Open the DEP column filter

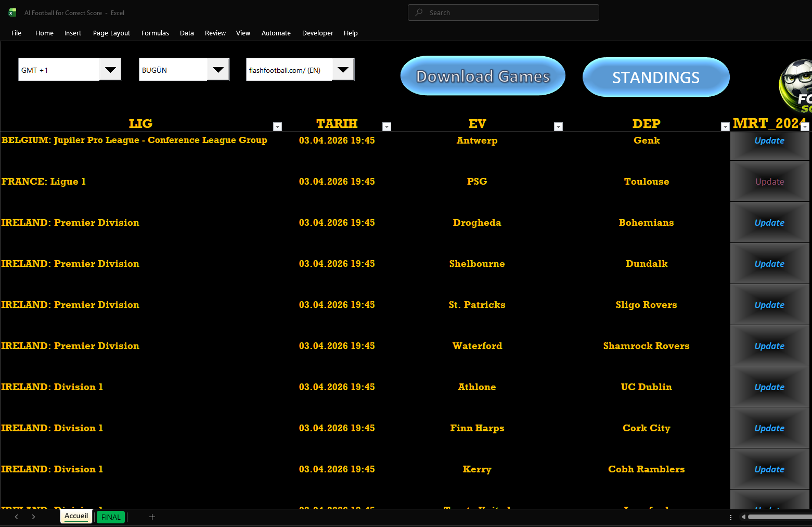725,126
